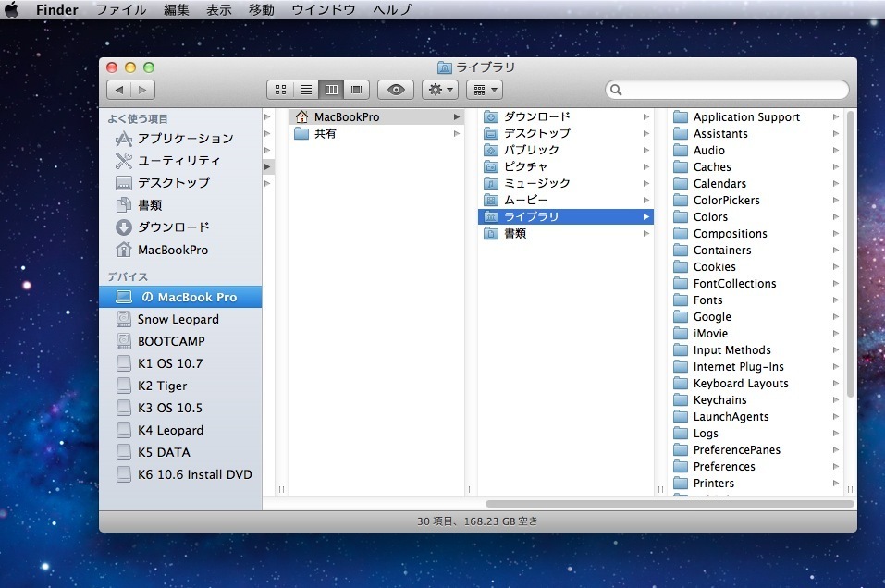Click the Apple menu logo

click(13, 10)
